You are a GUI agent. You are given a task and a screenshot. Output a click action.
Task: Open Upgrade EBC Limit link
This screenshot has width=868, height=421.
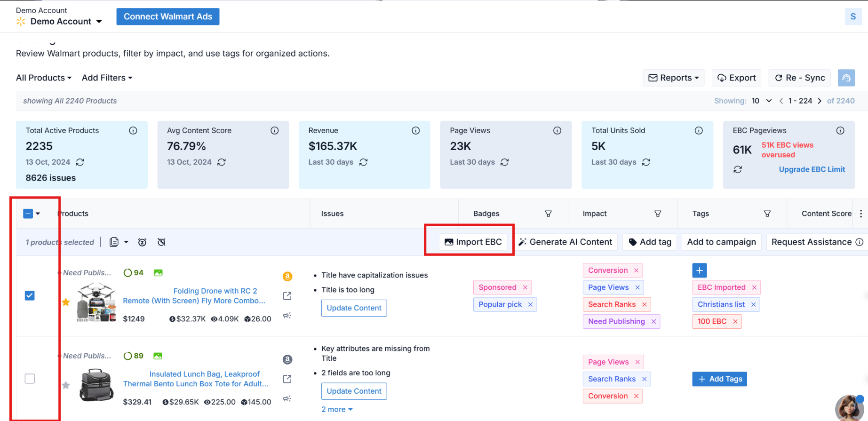click(812, 169)
